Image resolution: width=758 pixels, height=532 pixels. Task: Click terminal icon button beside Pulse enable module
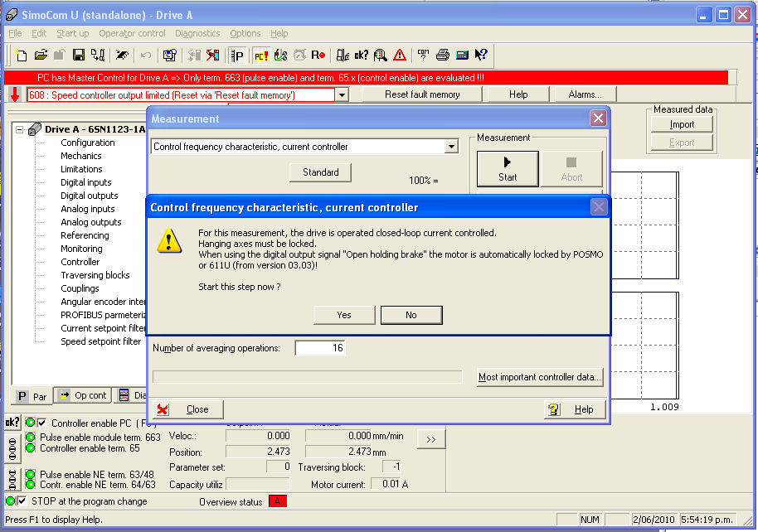pos(12,448)
